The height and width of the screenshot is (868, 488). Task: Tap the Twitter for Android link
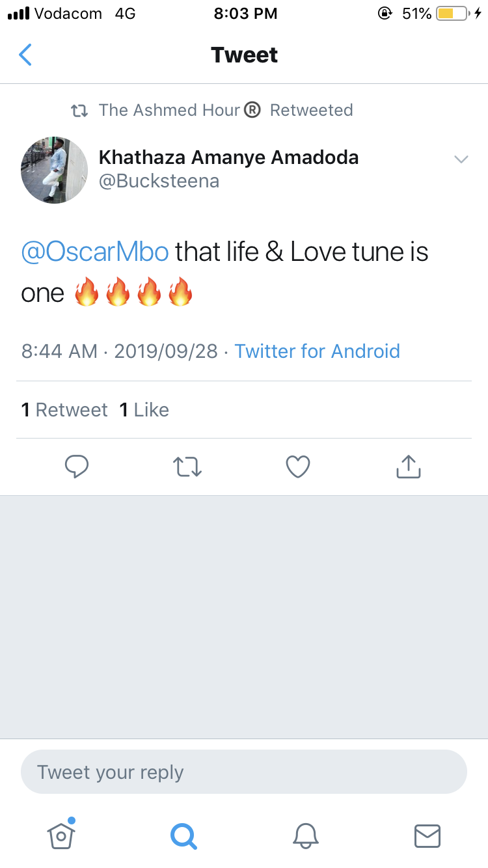click(x=317, y=351)
